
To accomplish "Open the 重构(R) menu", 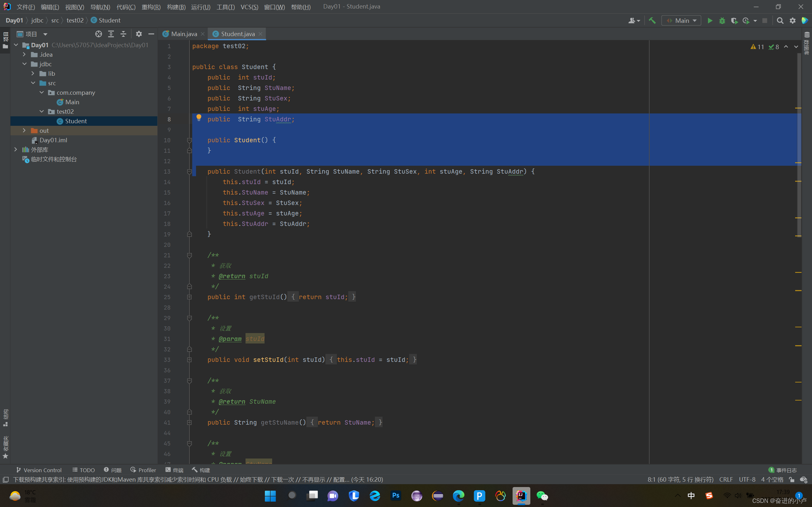I will 151,7.
